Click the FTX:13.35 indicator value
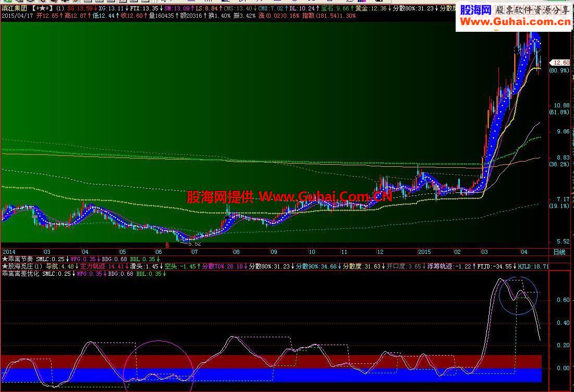Image resolution: width=574 pixels, height=392 pixels. (x=144, y=8)
